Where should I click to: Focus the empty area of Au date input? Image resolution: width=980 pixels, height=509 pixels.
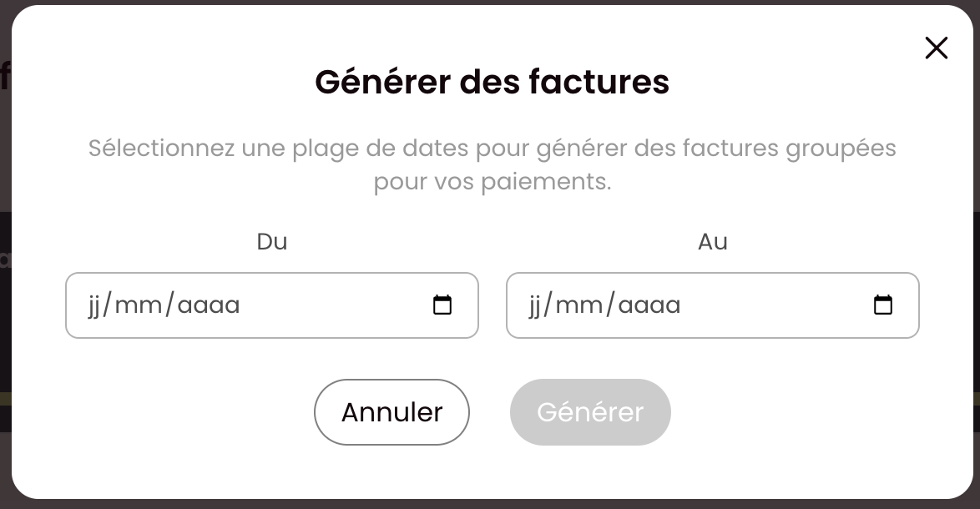tap(775, 305)
